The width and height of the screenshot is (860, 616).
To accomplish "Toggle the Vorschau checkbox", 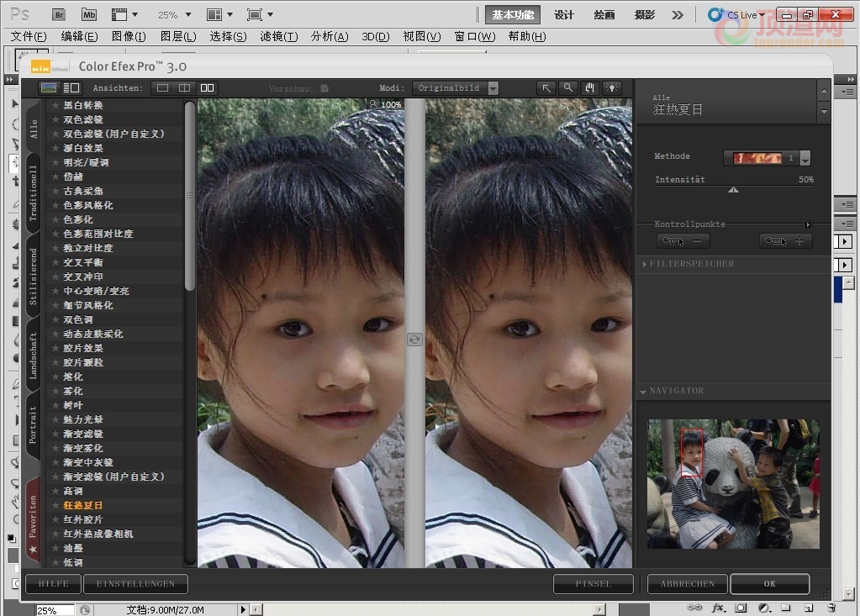I will click(324, 87).
